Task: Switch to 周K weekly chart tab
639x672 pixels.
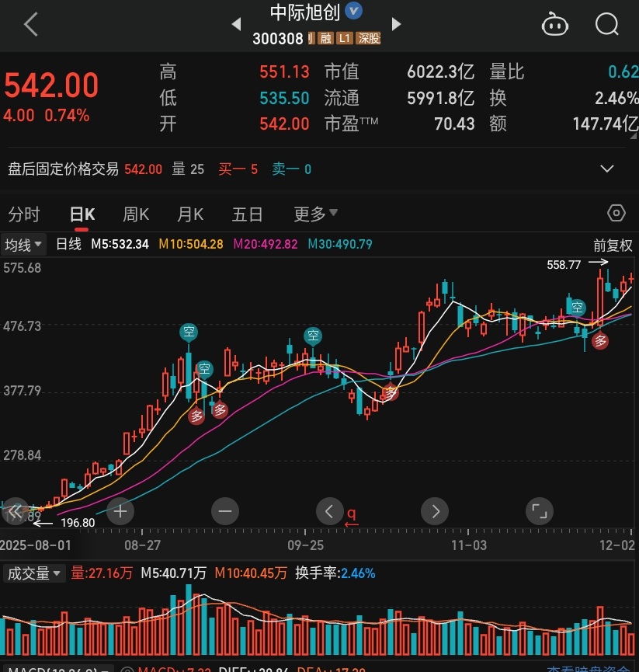Action: [x=136, y=214]
